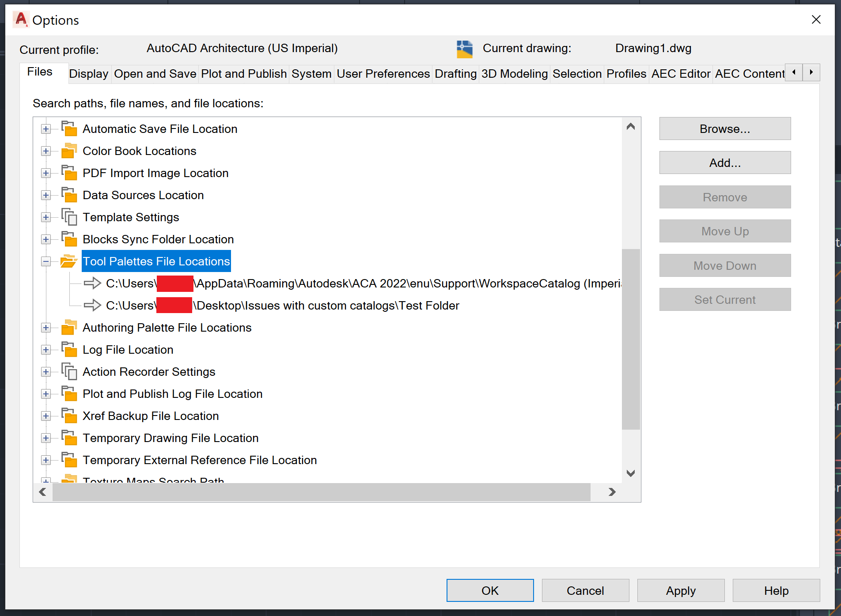841x616 pixels.
Task: Expand Authoring Palette File Locations node
Action: (46, 328)
